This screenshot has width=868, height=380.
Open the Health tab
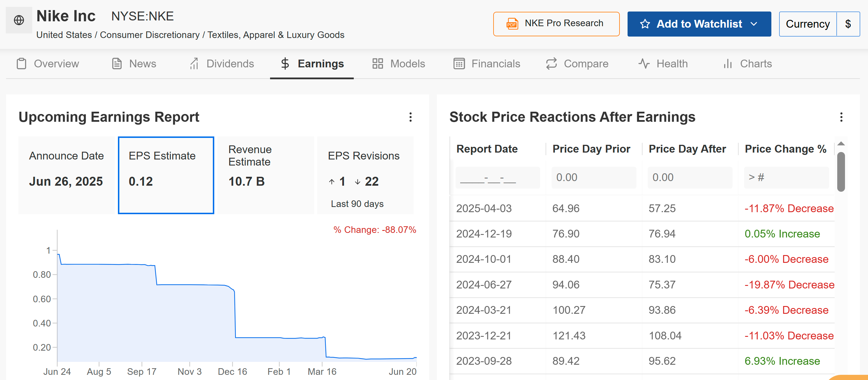coord(663,64)
